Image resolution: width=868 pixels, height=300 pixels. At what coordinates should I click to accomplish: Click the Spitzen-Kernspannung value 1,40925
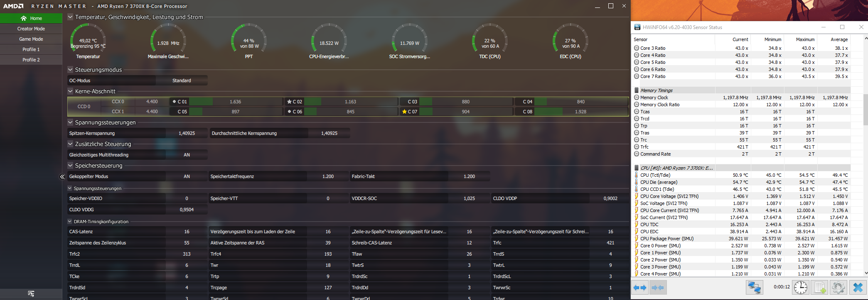click(187, 133)
